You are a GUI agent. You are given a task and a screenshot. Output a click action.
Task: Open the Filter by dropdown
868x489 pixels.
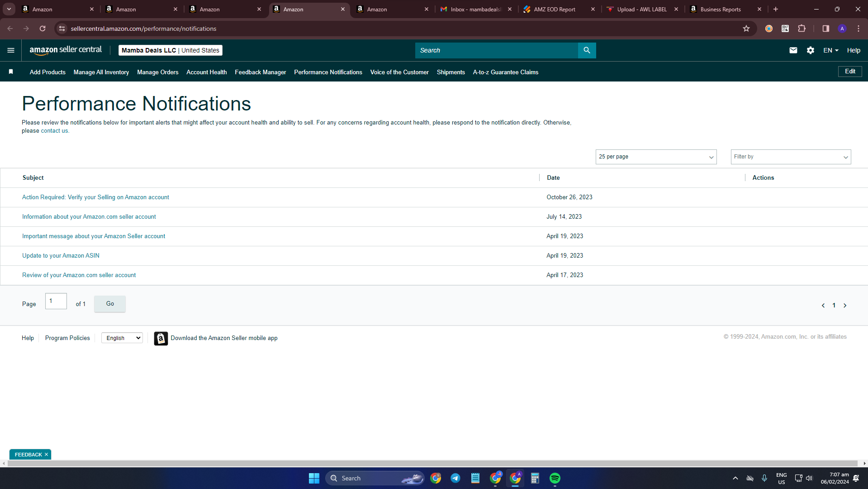click(791, 157)
